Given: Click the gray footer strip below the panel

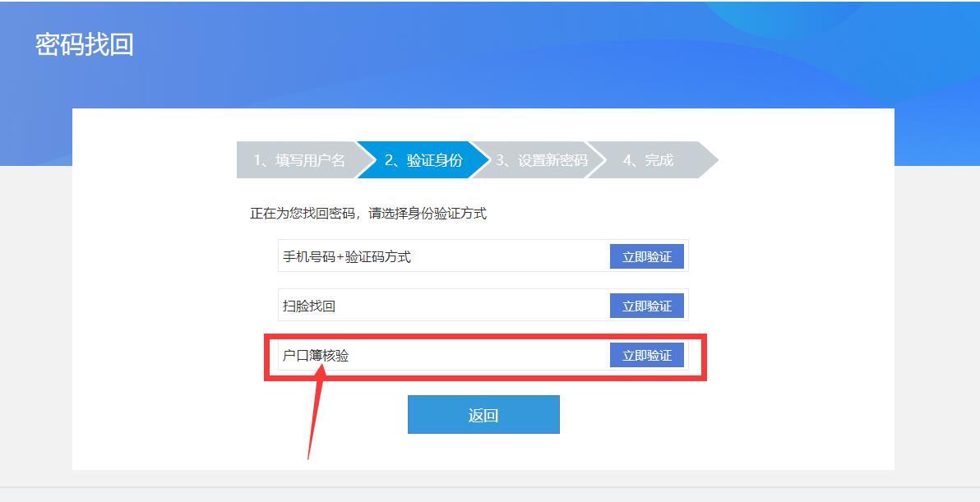Looking at the screenshot, I should 490,495.
